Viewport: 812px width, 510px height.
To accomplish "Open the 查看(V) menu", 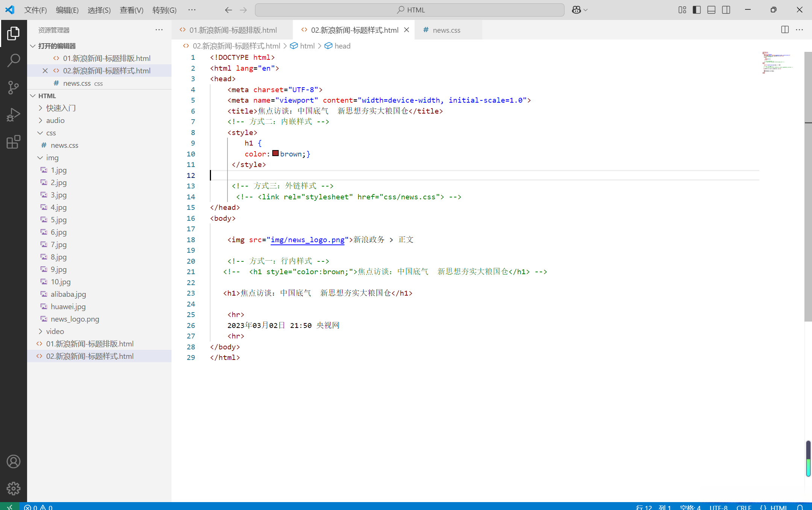I will [x=131, y=10].
